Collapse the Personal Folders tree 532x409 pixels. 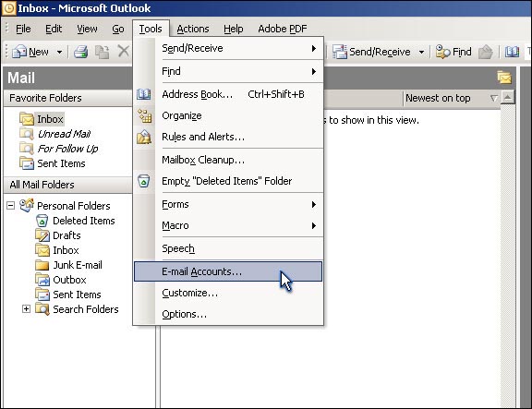coord(11,206)
